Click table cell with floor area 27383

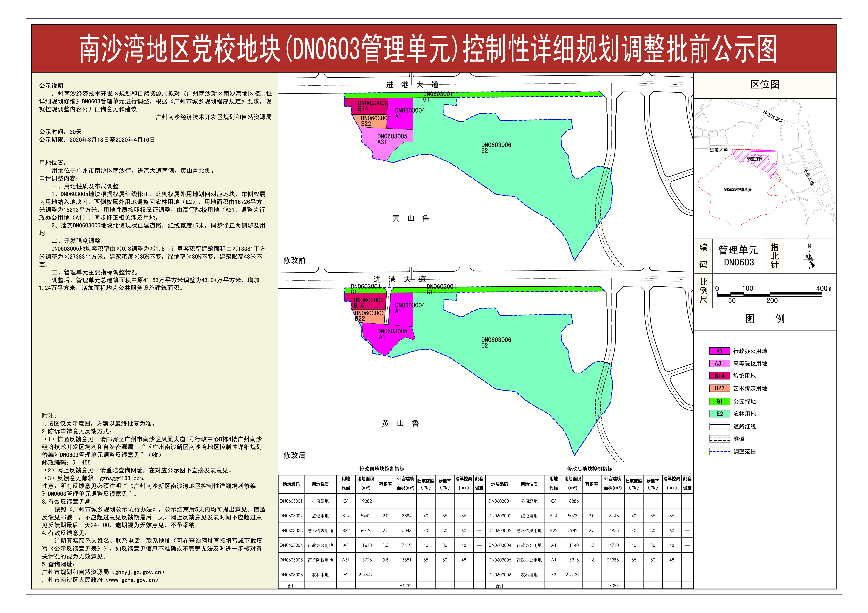[613, 560]
